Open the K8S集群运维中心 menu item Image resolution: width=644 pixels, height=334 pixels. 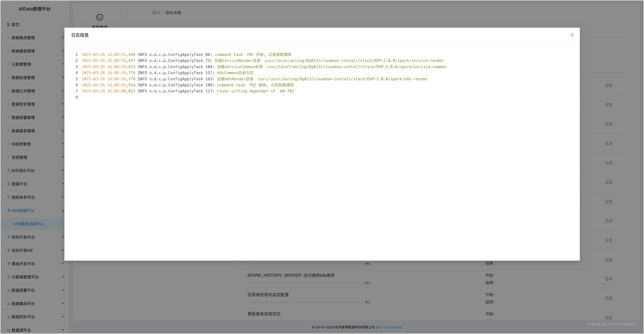[x=28, y=224]
